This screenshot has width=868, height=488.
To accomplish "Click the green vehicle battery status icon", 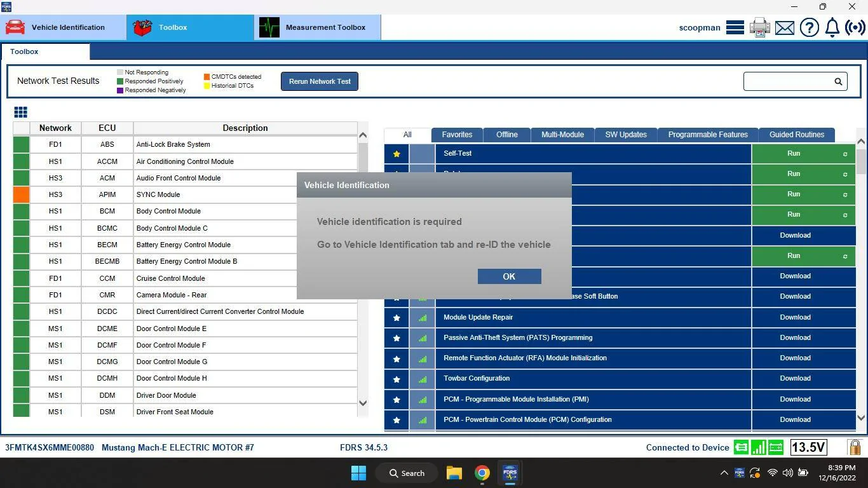I will point(776,447).
